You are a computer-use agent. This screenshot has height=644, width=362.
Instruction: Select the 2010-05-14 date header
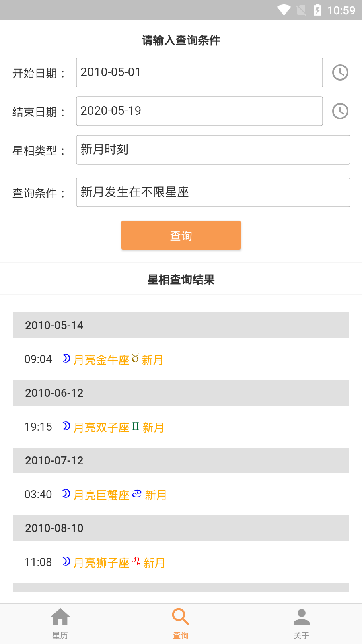(x=181, y=325)
